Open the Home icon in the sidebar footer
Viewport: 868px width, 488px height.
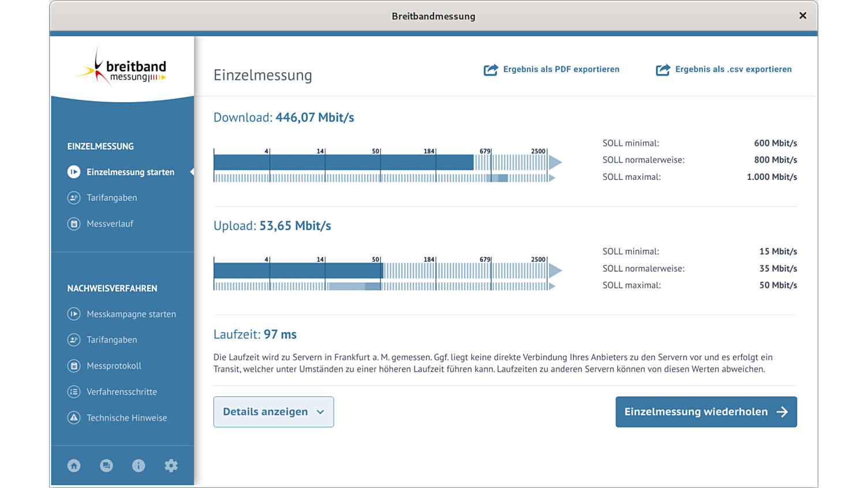coord(73,466)
